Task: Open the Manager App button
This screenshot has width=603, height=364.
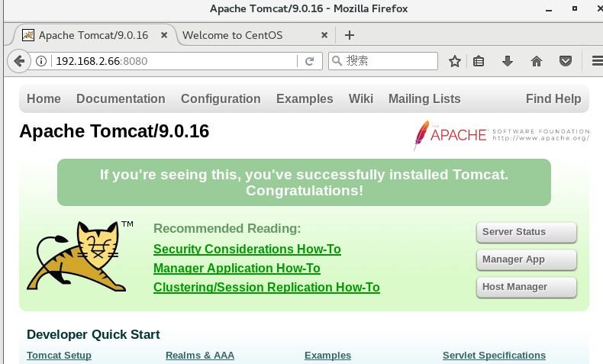Action: (527, 259)
